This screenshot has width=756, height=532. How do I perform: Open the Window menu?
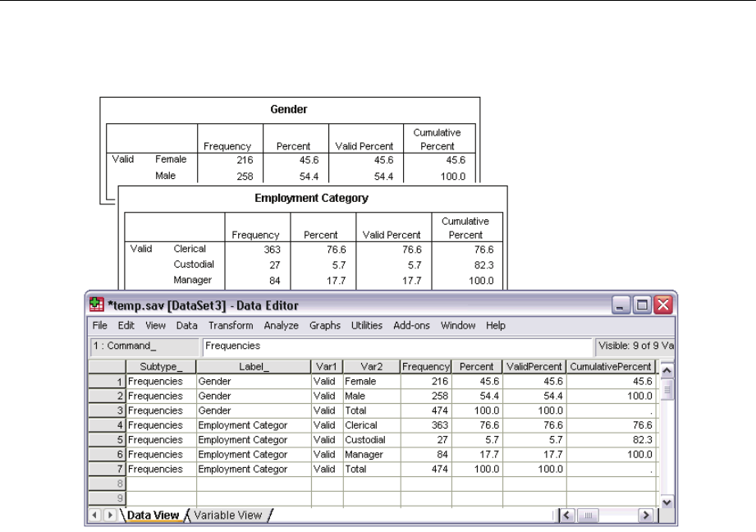458,326
